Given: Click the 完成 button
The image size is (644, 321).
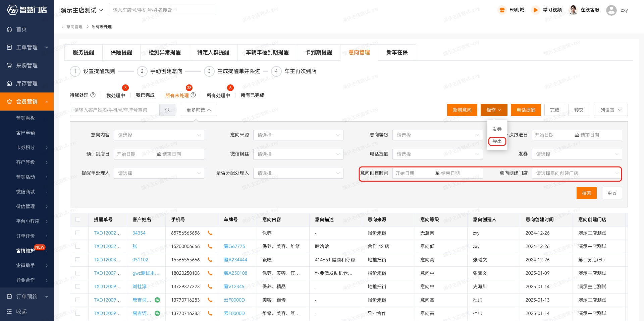Looking at the screenshot, I should click(555, 110).
